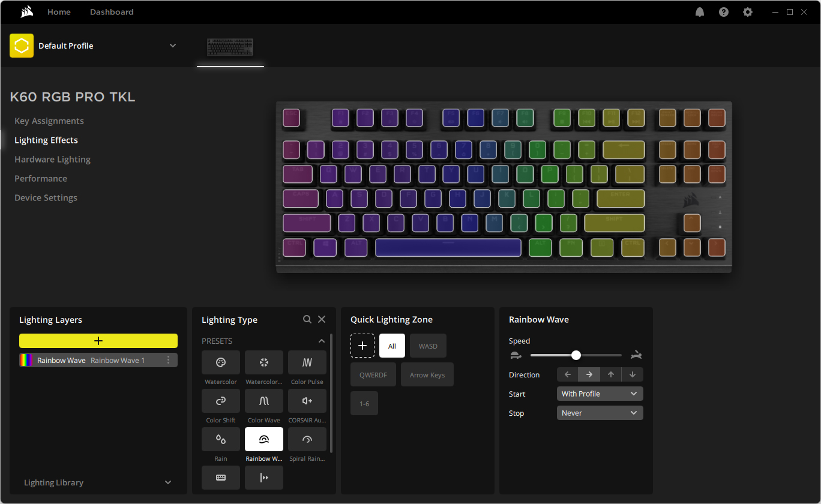821x504 pixels.
Task: Close the Lighting Type panel
Action: coord(322,320)
